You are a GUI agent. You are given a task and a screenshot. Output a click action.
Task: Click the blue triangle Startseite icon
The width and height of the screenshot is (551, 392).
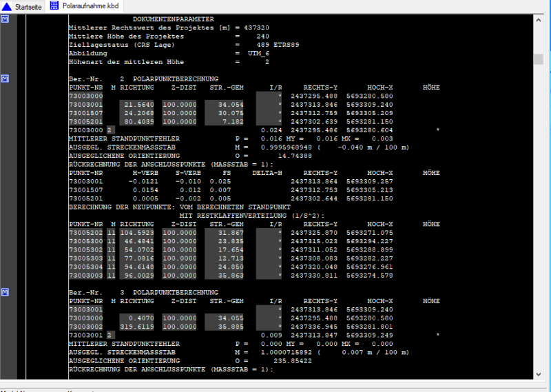pyautogui.click(x=6, y=6)
